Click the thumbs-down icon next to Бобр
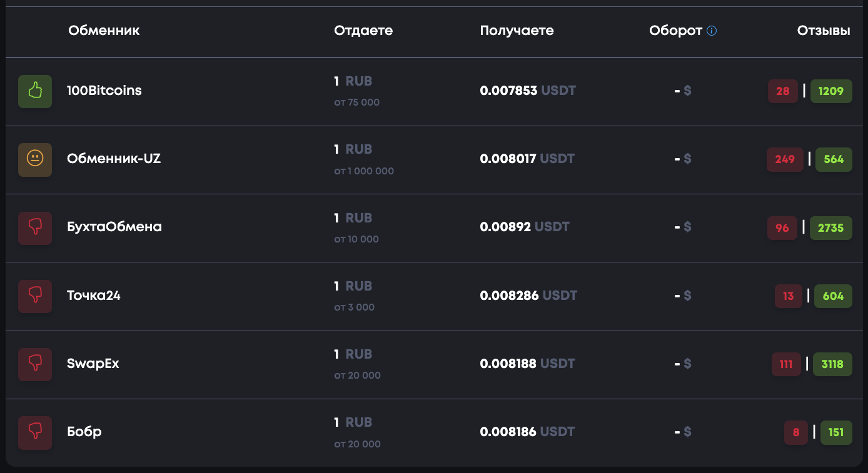This screenshot has height=473, width=868. tap(35, 432)
